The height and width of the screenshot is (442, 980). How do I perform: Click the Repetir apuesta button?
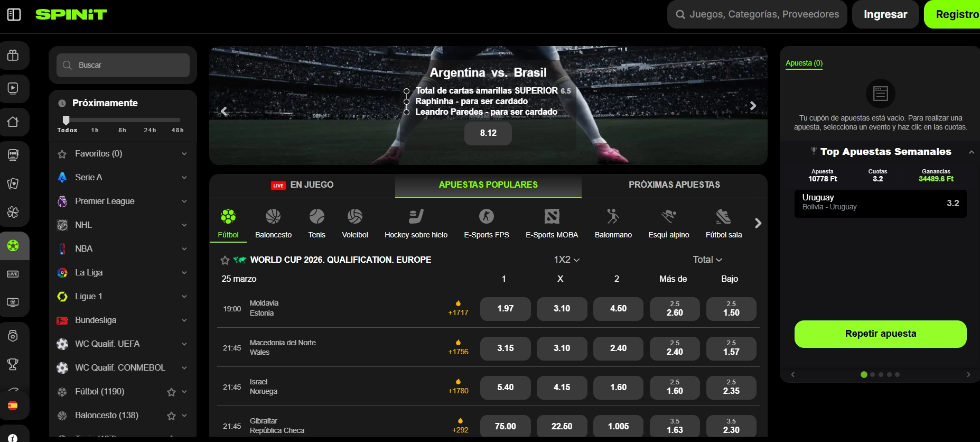(x=880, y=334)
